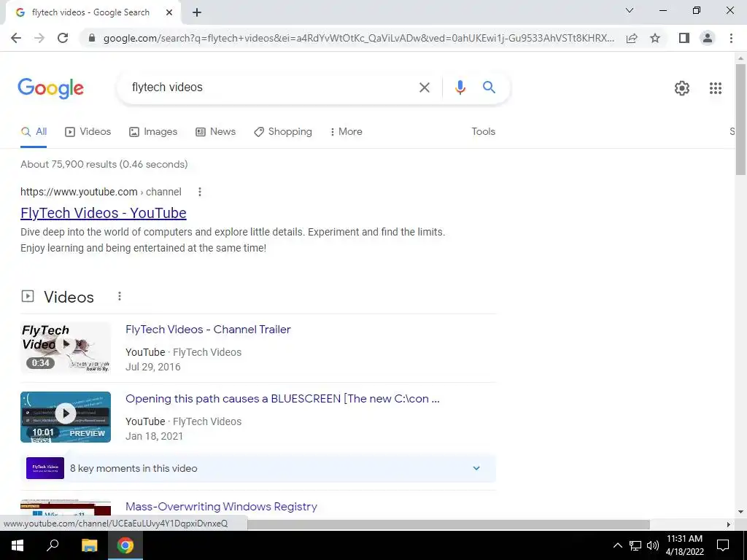Viewport: 747px width, 560px height.
Task: Open the volume tray icon
Action: point(652,545)
